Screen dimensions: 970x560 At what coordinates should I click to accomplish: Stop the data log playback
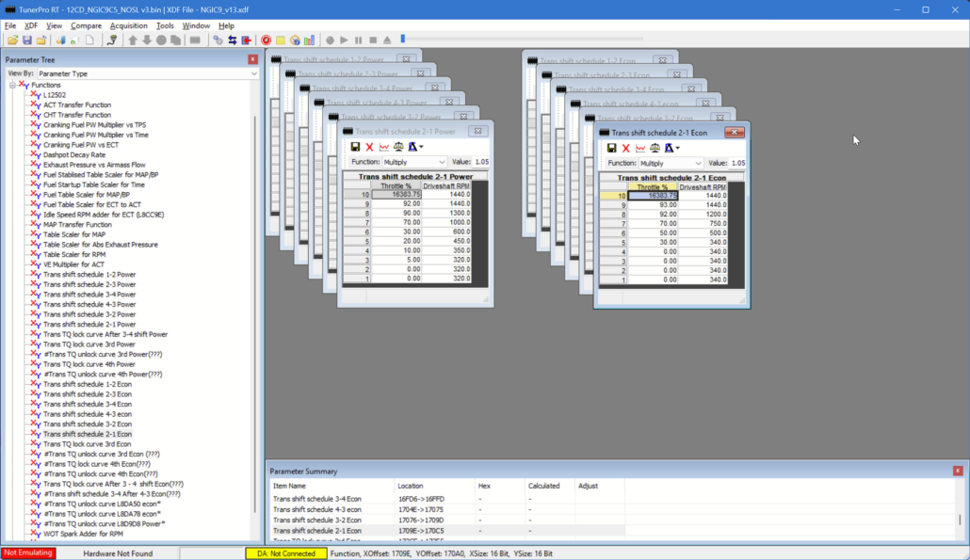click(x=373, y=40)
